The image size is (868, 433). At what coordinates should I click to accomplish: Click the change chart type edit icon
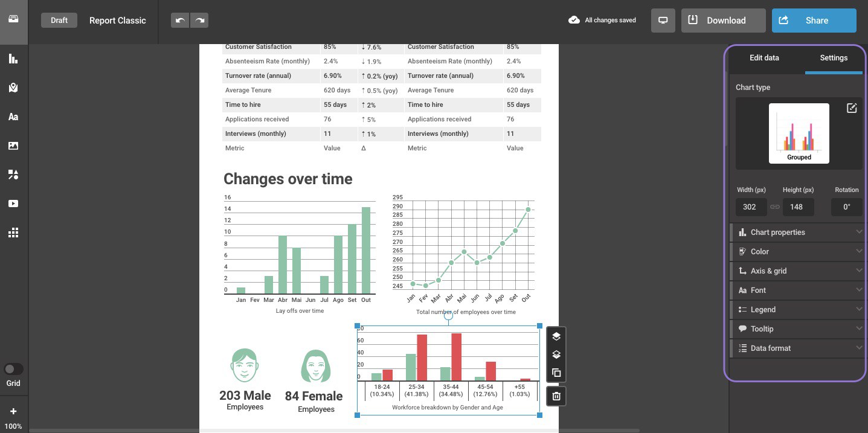pos(852,108)
